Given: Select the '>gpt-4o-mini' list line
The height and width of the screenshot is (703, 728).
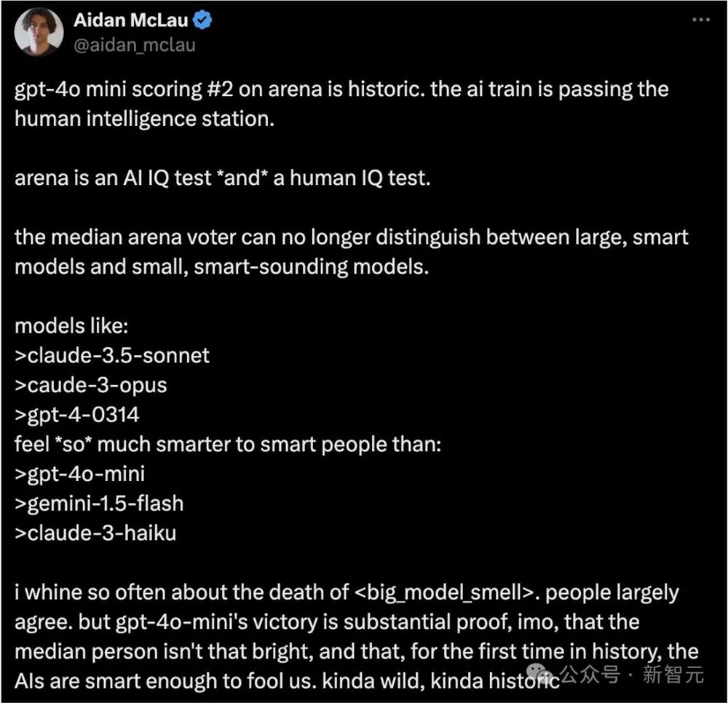Looking at the screenshot, I should coord(79,474).
